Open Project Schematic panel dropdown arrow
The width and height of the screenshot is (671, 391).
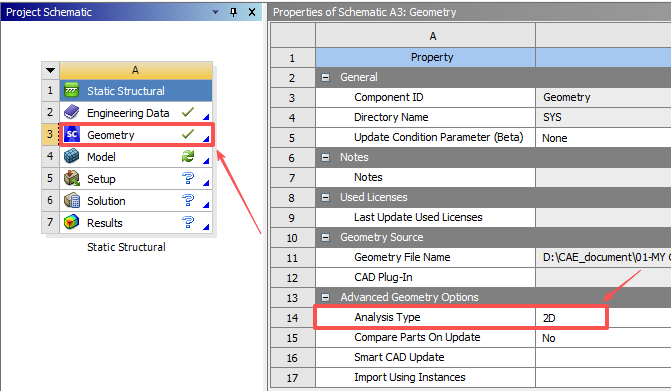point(215,12)
